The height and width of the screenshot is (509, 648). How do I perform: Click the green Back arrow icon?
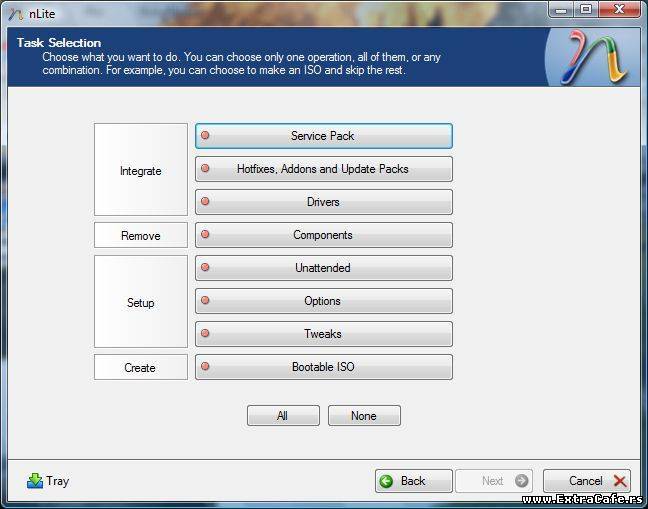click(387, 481)
